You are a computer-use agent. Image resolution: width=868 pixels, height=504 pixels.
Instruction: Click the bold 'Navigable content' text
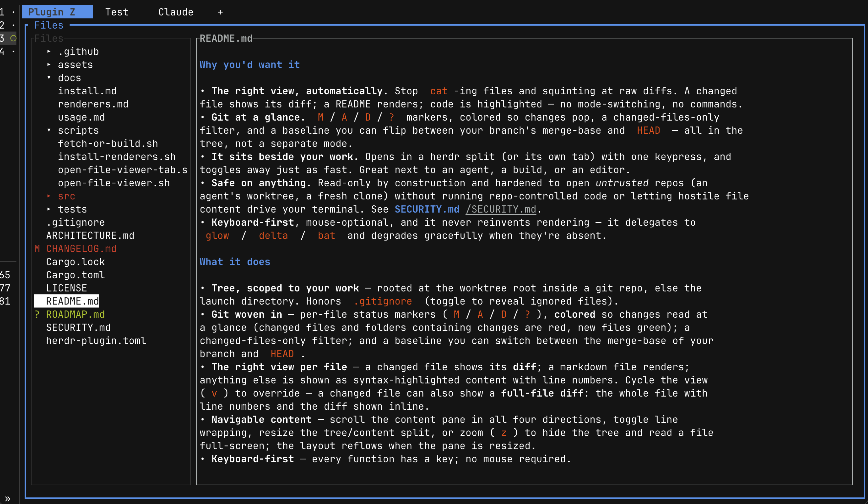click(261, 420)
